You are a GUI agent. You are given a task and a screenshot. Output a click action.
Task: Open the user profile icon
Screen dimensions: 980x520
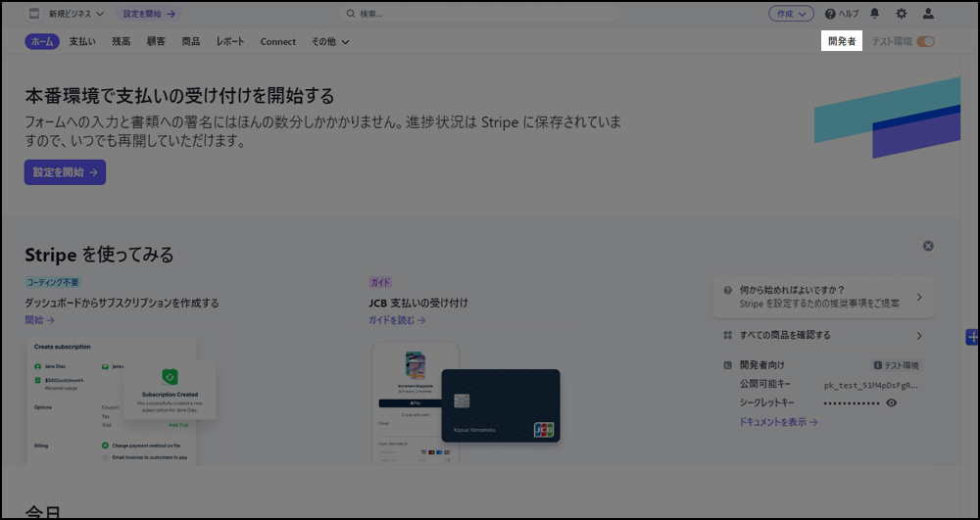(928, 13)
